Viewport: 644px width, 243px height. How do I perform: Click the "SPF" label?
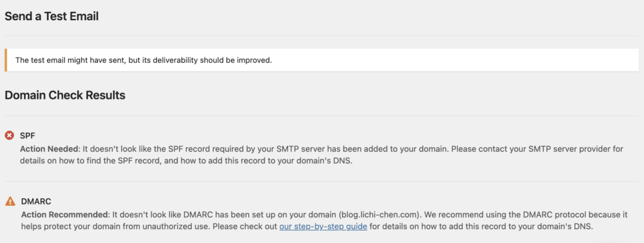(27, 135)
